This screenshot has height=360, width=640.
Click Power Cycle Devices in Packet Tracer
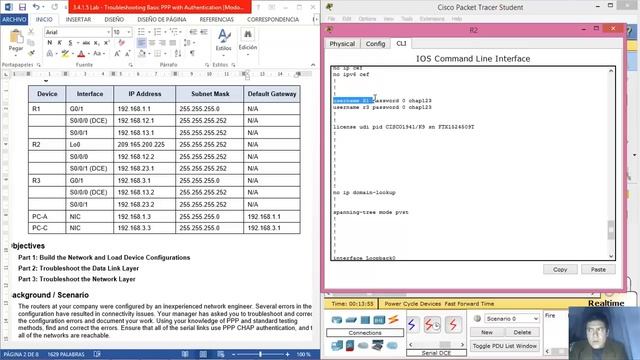pos(413,304)
